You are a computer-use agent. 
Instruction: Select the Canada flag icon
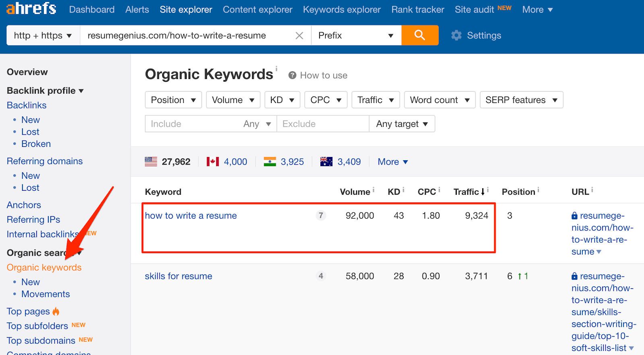[x=213, y=162]
